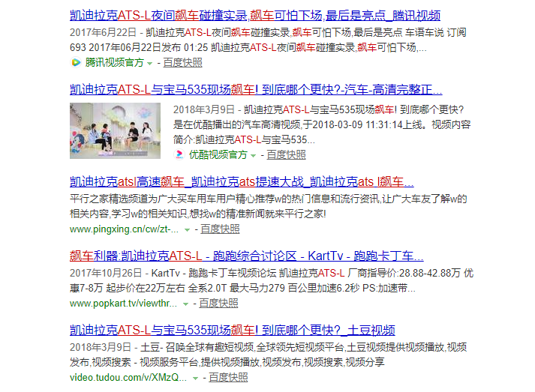Viewport: 535px width, 392px height.
Task: Open 百度快照 for the Tencent Video result
Action: (x=182, y=63)
